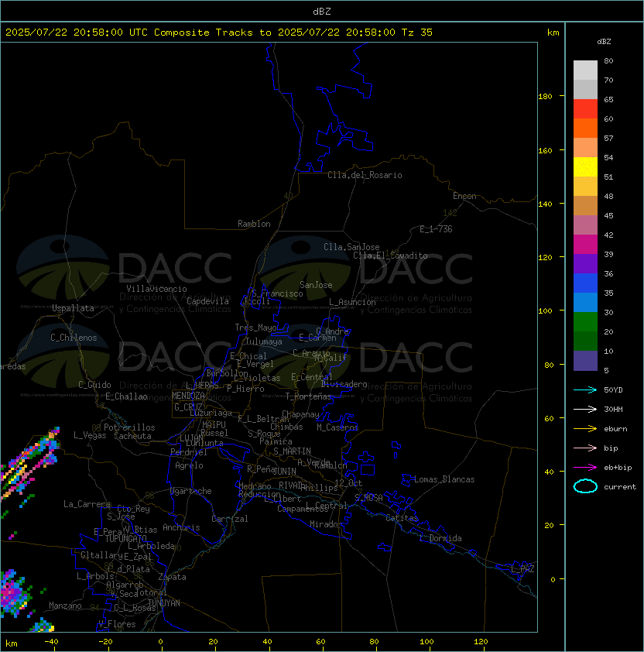The width and height of the screenshot is (644, 652).
Task: Click the 'Manzano' map label
Action: (65, 606)
